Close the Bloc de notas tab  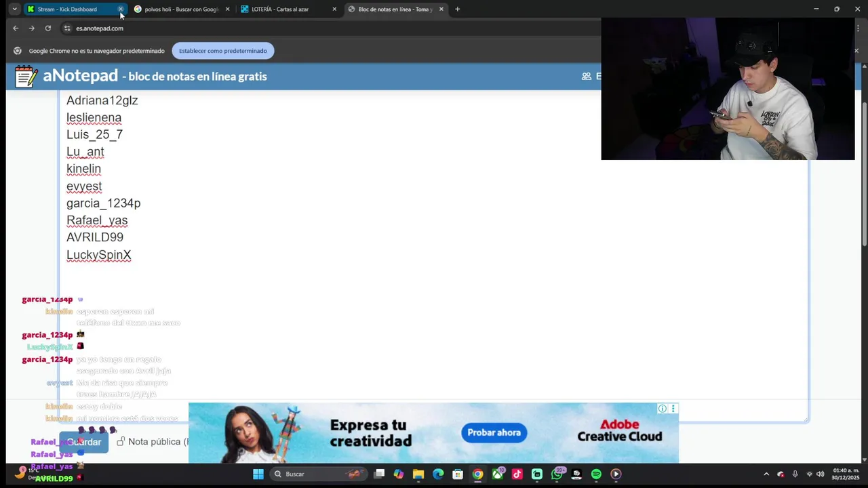pyautogui.click(x=441, y=9)
